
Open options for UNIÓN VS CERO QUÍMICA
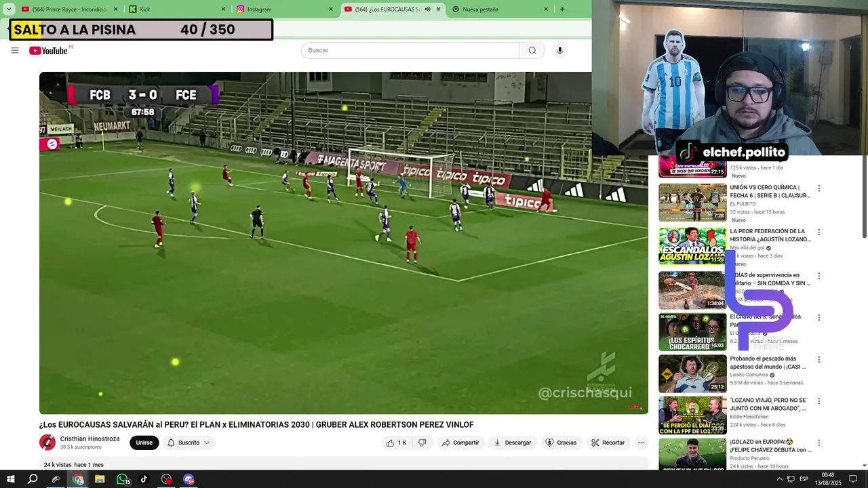pos(818,188)
